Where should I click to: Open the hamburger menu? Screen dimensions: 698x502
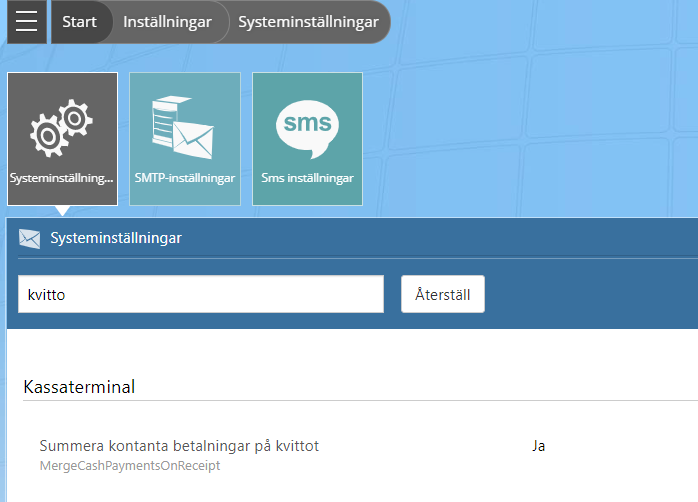coord(27,22)
